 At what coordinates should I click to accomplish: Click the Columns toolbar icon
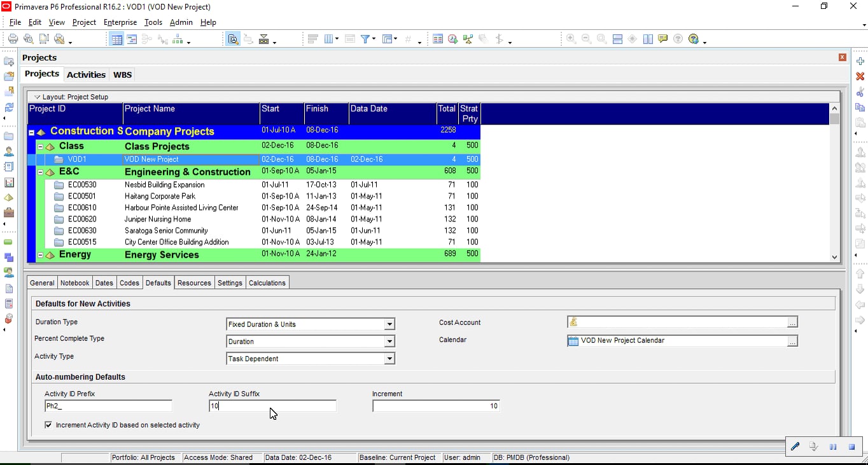[x=329, y=39]
